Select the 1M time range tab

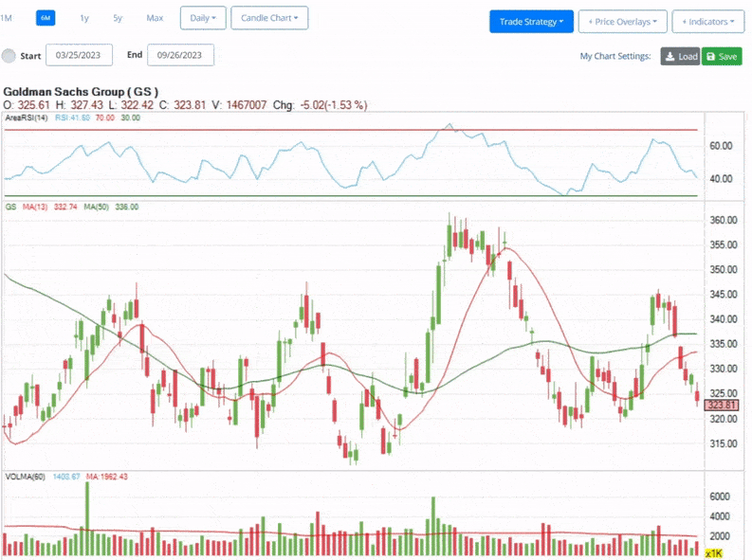pyautogui.click(x=8, y=18)
